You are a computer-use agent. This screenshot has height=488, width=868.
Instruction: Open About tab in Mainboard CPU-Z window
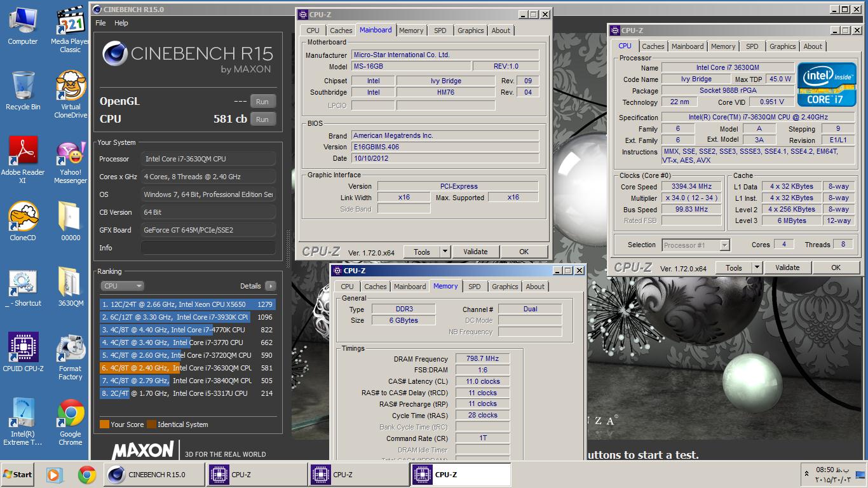click(501, 30)
